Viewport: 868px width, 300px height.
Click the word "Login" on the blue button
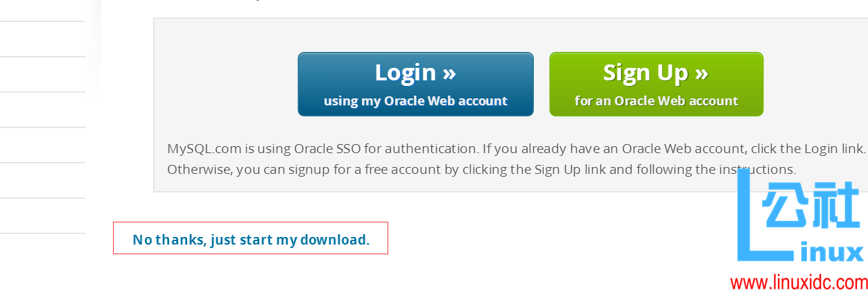tap(405, 73)
